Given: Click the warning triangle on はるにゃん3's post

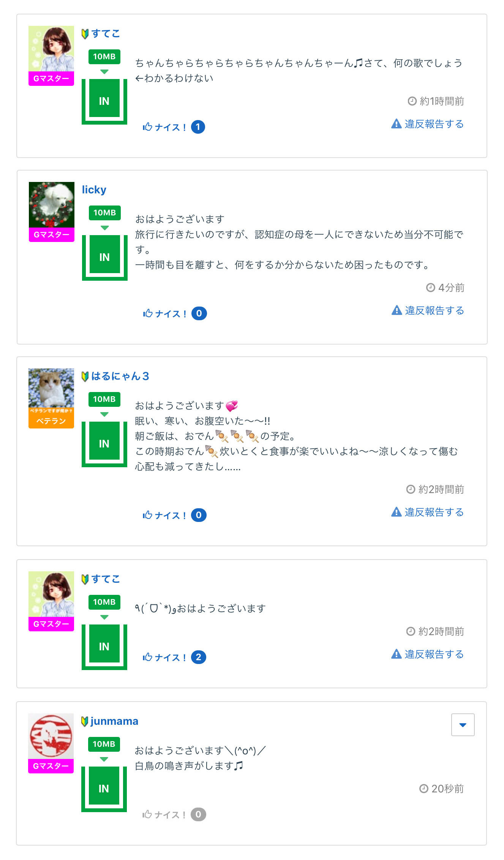Looking at the screenshot, I should click(x=396, y=512).
